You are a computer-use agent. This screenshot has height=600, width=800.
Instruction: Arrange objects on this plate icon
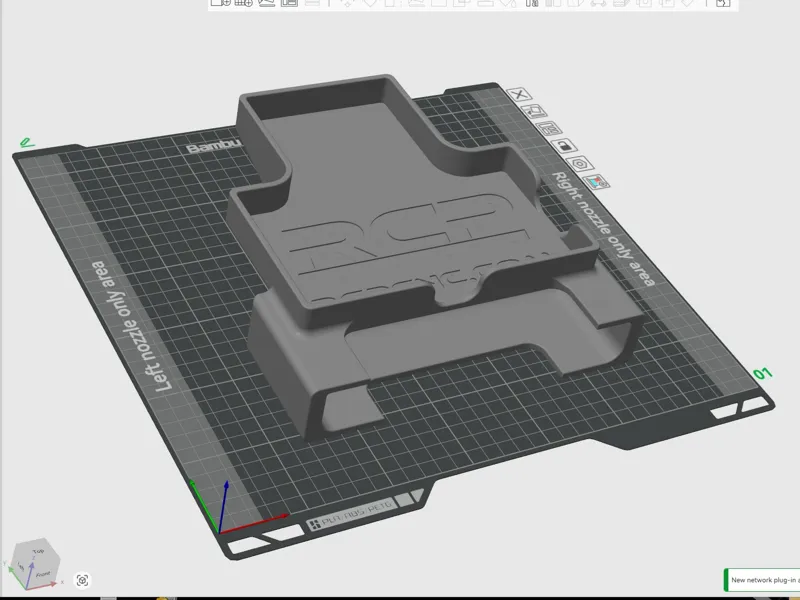click(549, 129)
